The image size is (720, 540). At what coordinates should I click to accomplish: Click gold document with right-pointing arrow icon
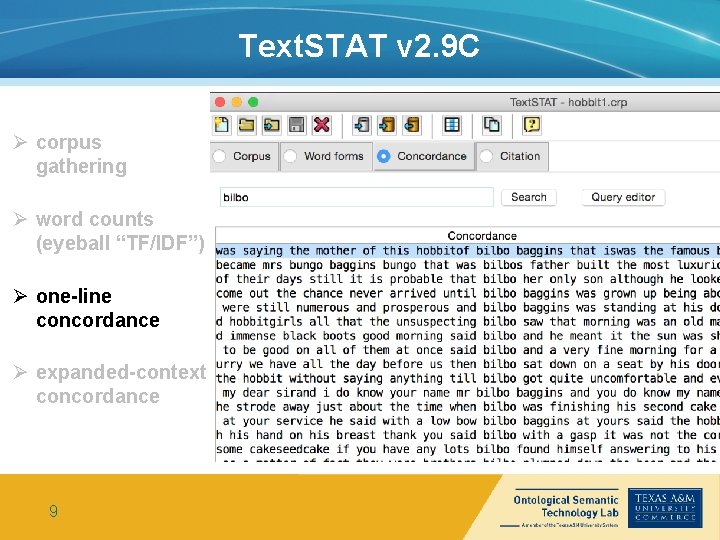[387, 125]
